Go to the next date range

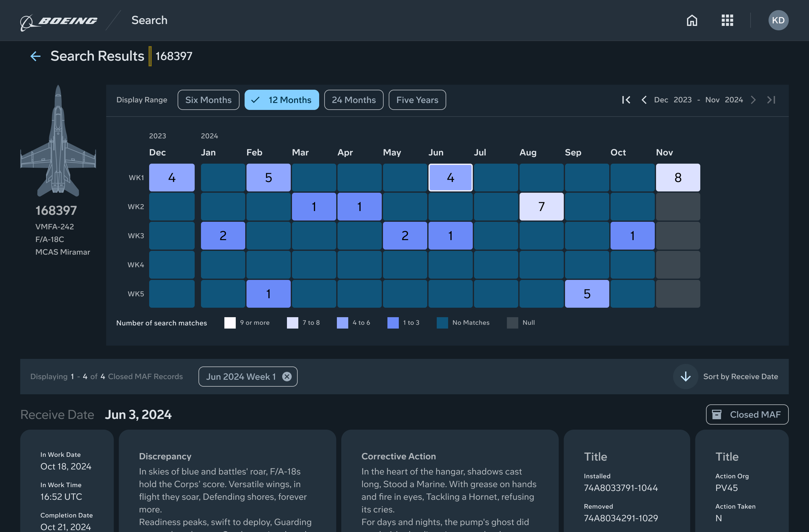pos(753,100)
